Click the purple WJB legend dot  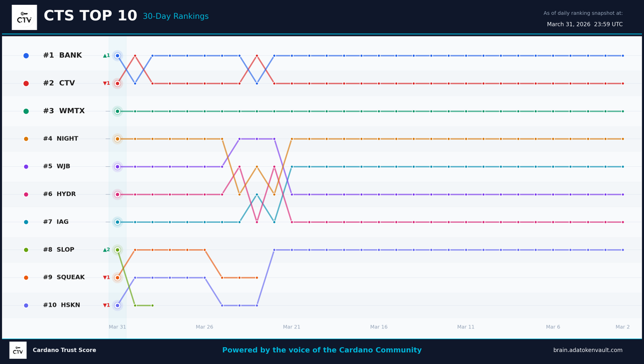coord(26,166)
